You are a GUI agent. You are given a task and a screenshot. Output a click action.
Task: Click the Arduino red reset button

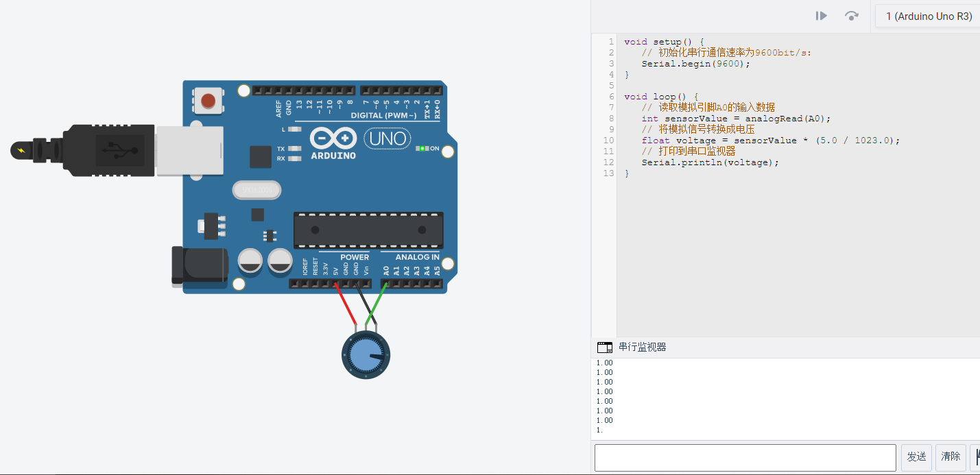(x=208, y=101)
